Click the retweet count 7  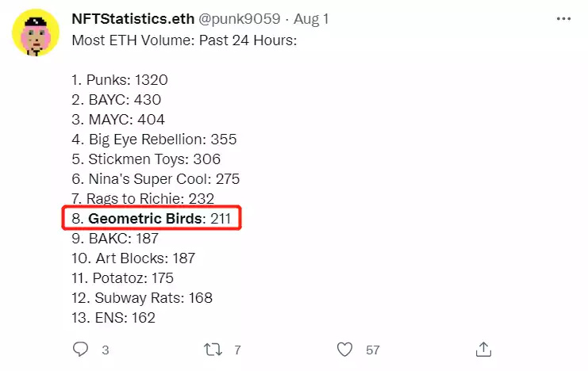coord(237,350)
